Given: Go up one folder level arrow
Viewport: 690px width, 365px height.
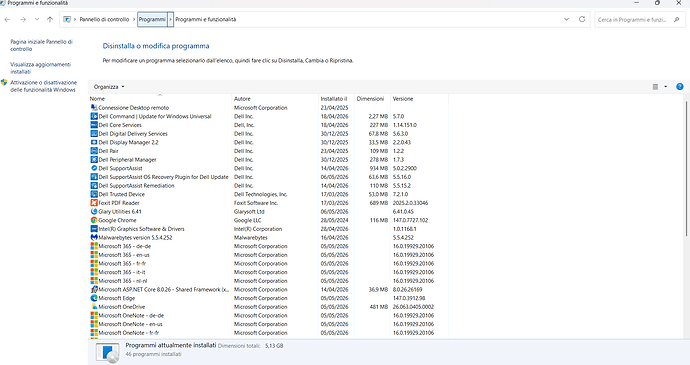Looking at the screenshot, I should pyautogui.click(x=50, y=19).
